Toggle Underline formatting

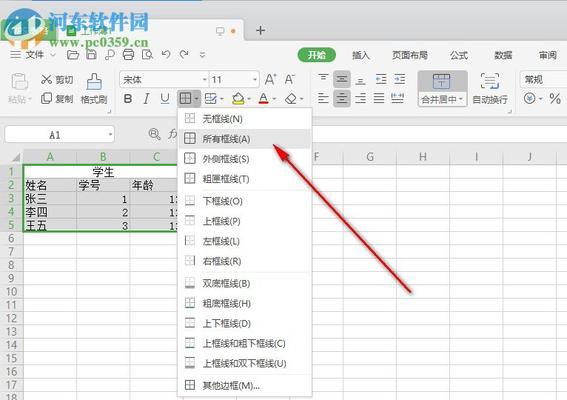coord(165,98)
